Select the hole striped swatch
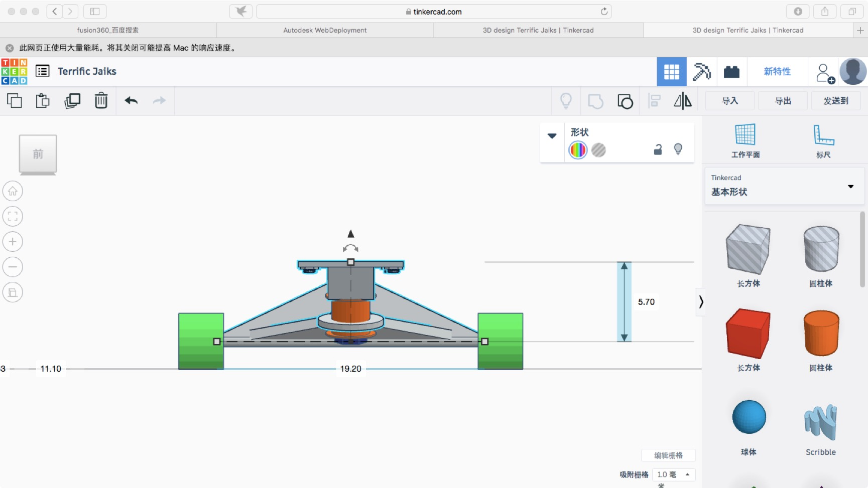This screenshot has width=868, height=488. click(598, 150)
